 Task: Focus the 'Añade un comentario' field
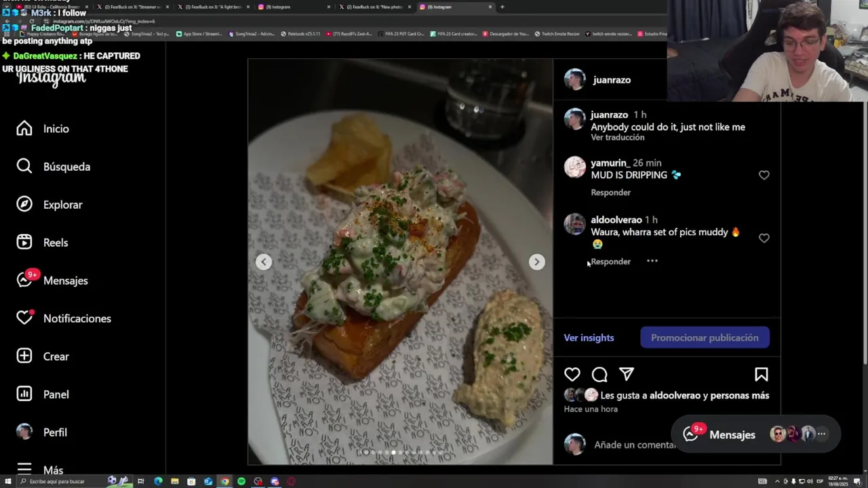[x=635, y=445]
